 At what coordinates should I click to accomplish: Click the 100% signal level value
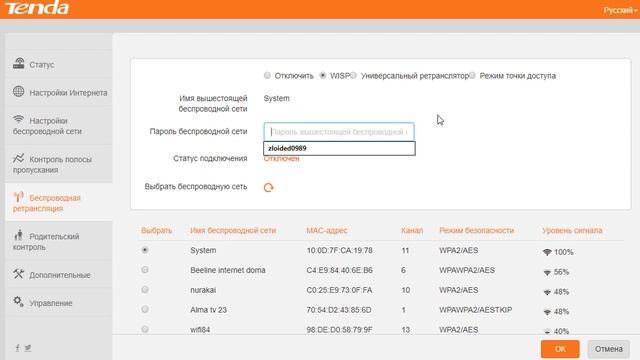pyautogui.click(x=564, y=252)
